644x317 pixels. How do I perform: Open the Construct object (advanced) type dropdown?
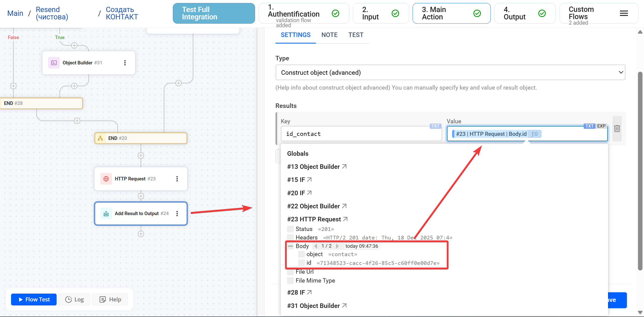(x=450, y=72)
